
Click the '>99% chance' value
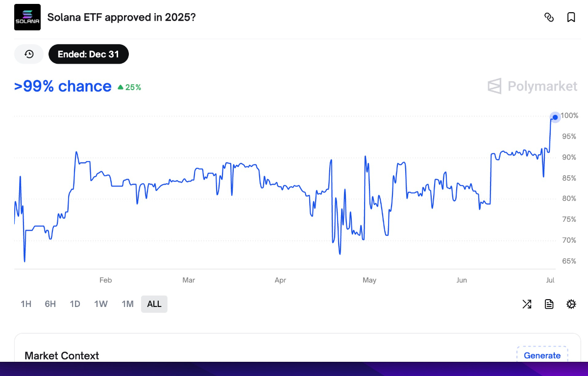tap(63, 86)
